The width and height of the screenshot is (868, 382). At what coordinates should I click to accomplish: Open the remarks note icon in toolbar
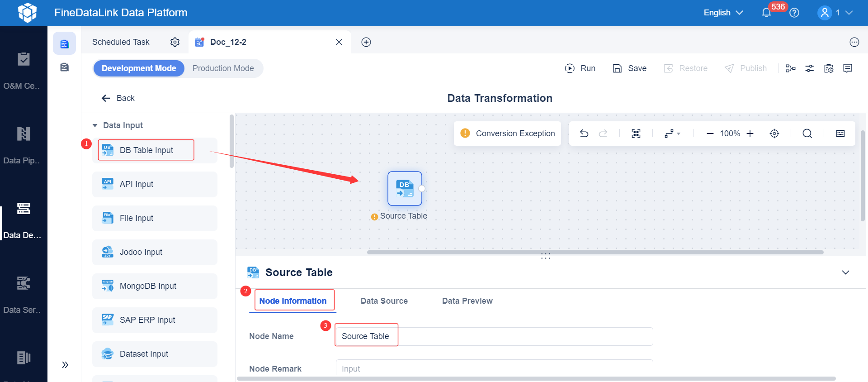pos(848,68)
